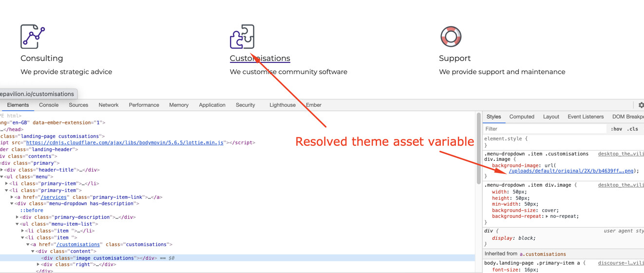The width and height of the screenshot is (644, 273).
Task: Expand the header-title div node
Action: (2, 170)
